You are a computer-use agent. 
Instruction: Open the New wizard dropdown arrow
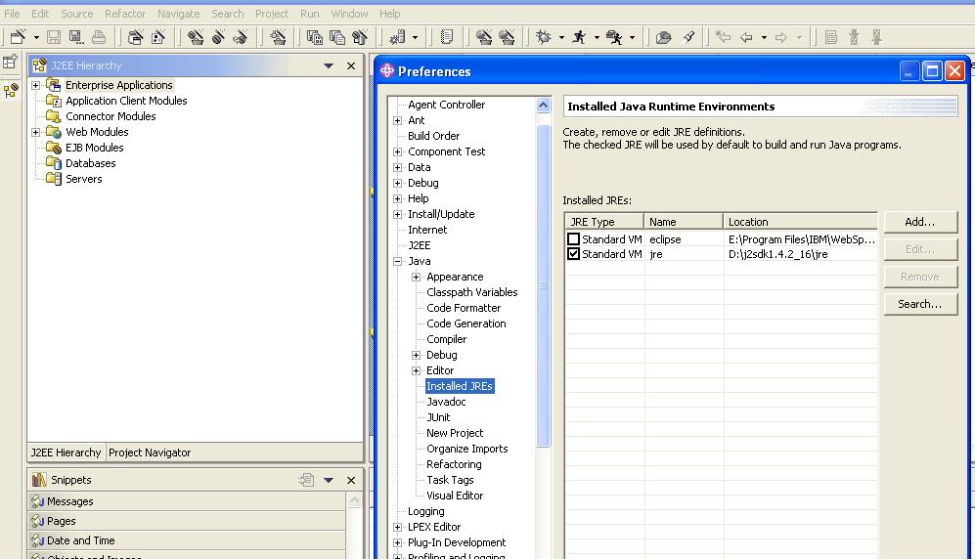36,38
